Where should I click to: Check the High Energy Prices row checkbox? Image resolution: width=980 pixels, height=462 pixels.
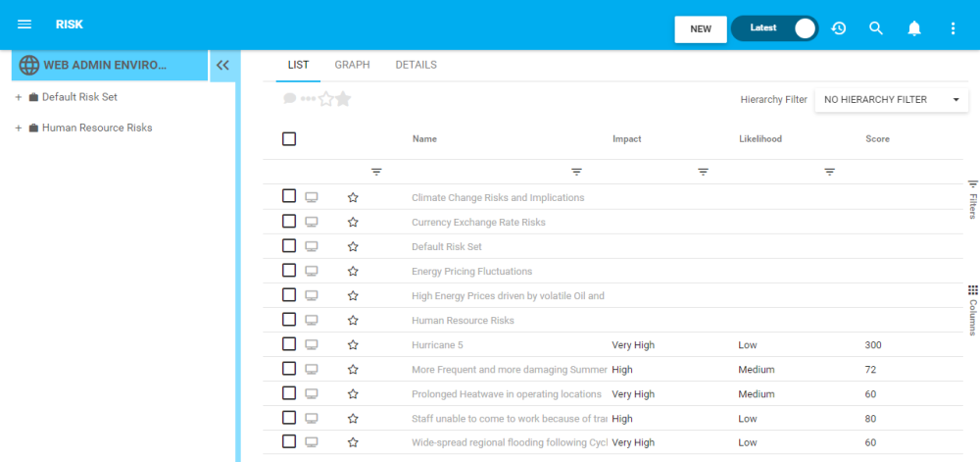(x=289, y=294)
